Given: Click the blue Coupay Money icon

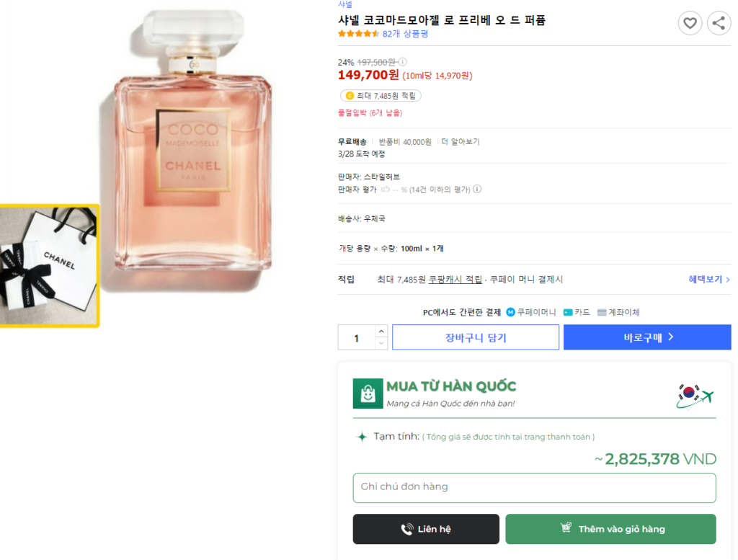Looking at the screenshot, I should (510, 312).
